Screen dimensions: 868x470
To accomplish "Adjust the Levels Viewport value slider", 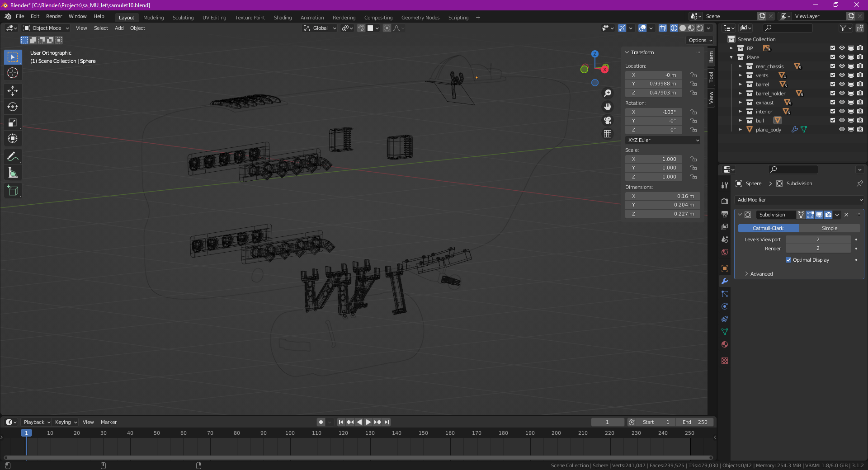I will 818,240.
